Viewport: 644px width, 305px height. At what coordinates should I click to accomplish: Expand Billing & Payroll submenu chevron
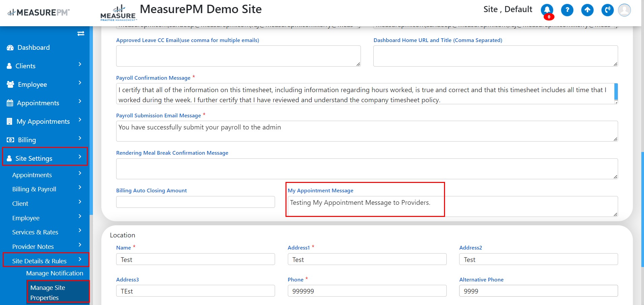coord(80,187)
